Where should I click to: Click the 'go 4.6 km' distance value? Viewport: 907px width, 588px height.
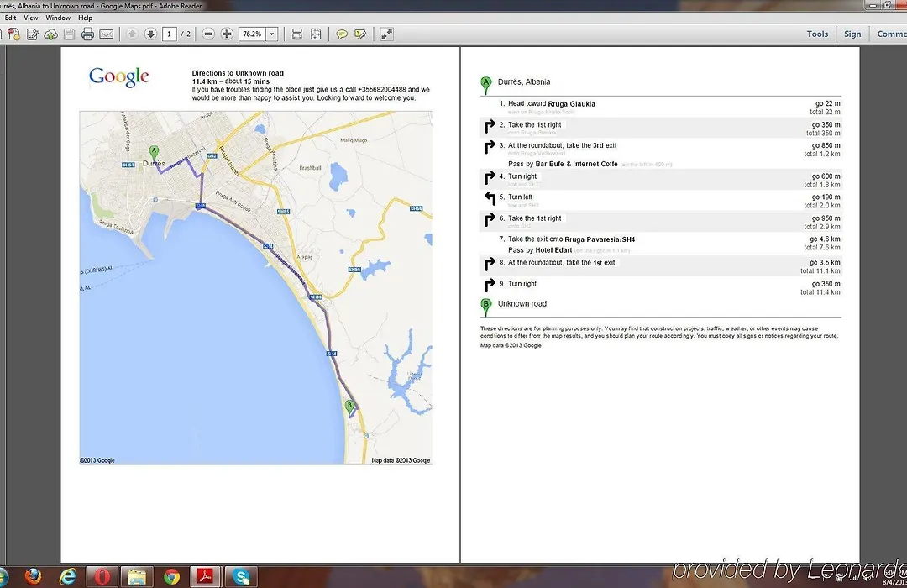point(825,239)
